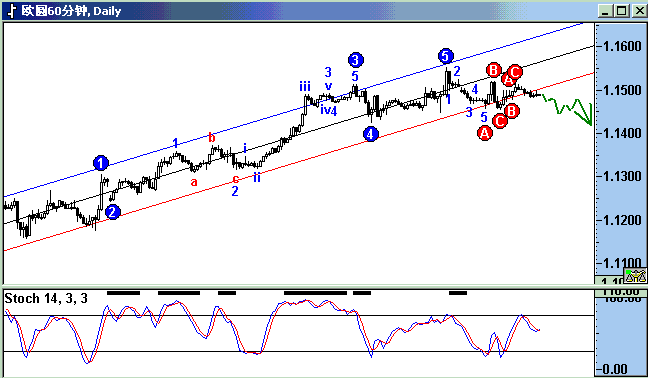Select the blue circled wave 3 marker
The width and height of the screenshot is (648, 378).
(356, 60)
